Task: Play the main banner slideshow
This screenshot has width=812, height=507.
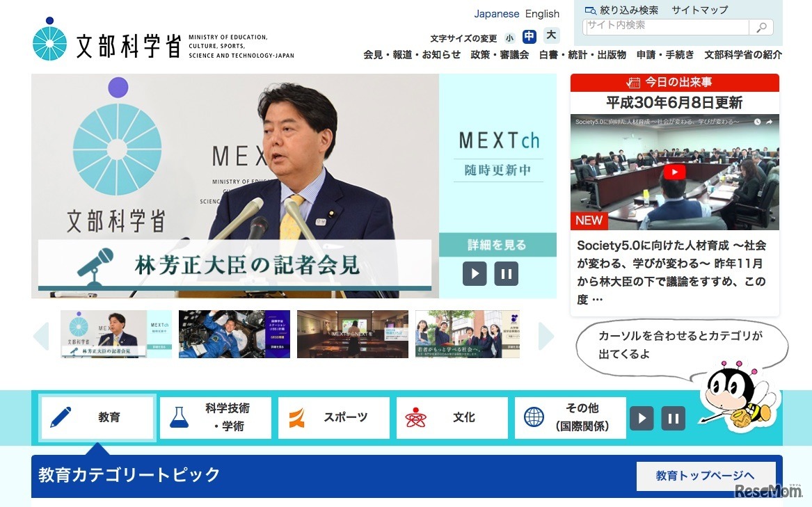Action: coord(475,273)
